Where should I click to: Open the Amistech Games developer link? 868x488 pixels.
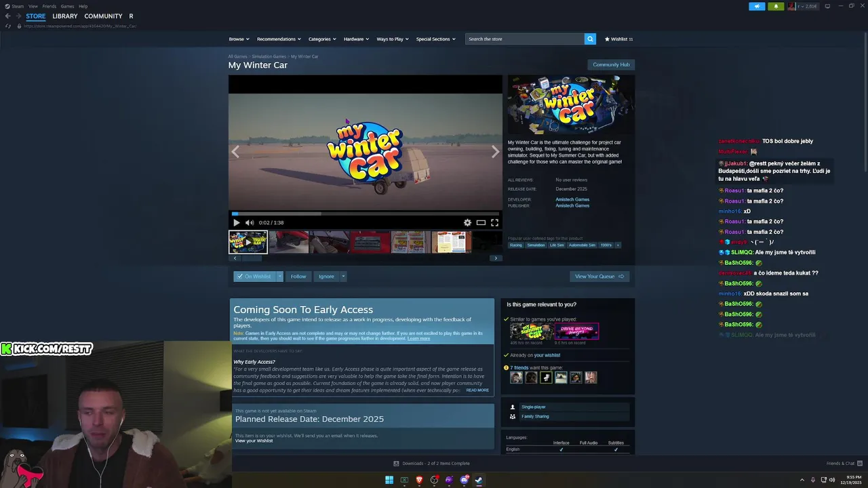coord(572,199)
